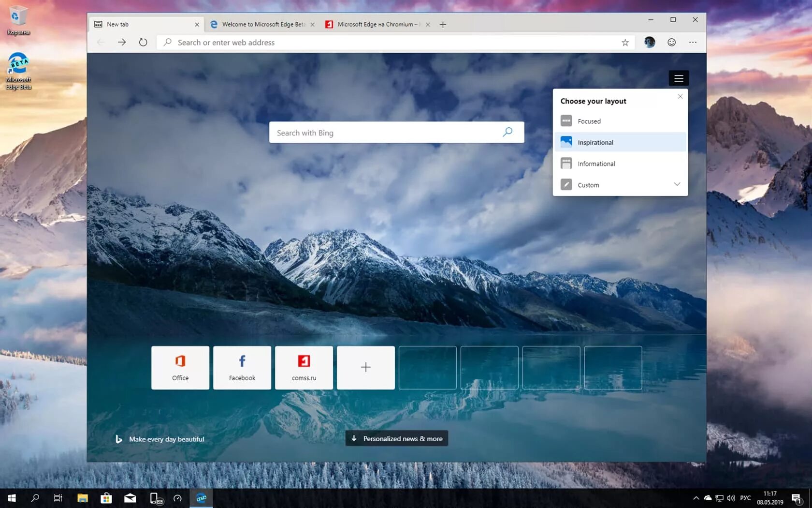Image resolution: width=812 pixels, height=508 pixels.
Task: Switch layout to Inspirational
Action: coord(594,142)
